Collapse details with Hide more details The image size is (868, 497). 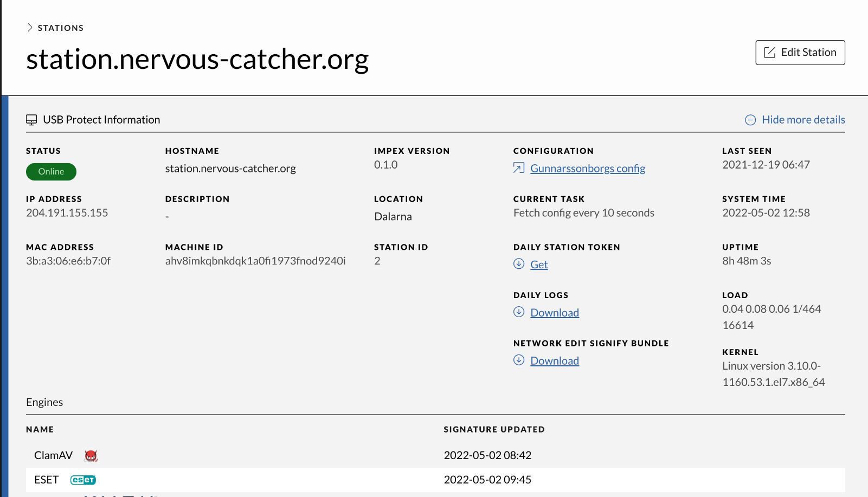803,120
